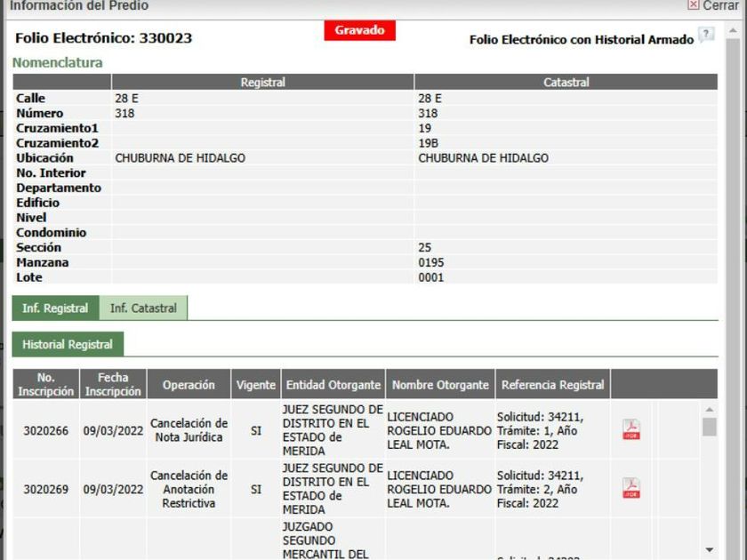Click the Nomenclatura section heading
The height and width of the screenshot is (560, 747).
pos(57,62)
